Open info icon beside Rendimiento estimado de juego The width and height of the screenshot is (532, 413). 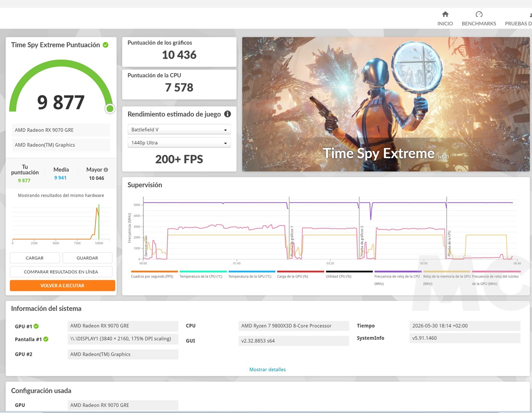(x=227, y=114)
